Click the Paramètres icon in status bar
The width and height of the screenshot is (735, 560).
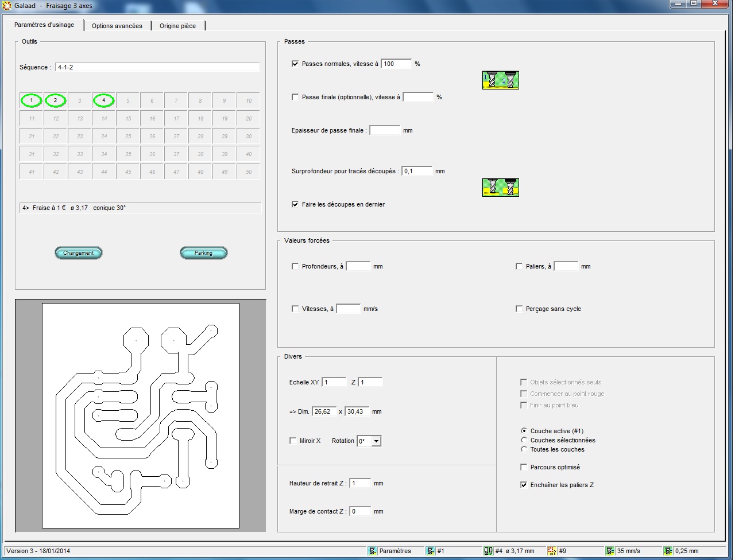point(372,551)
